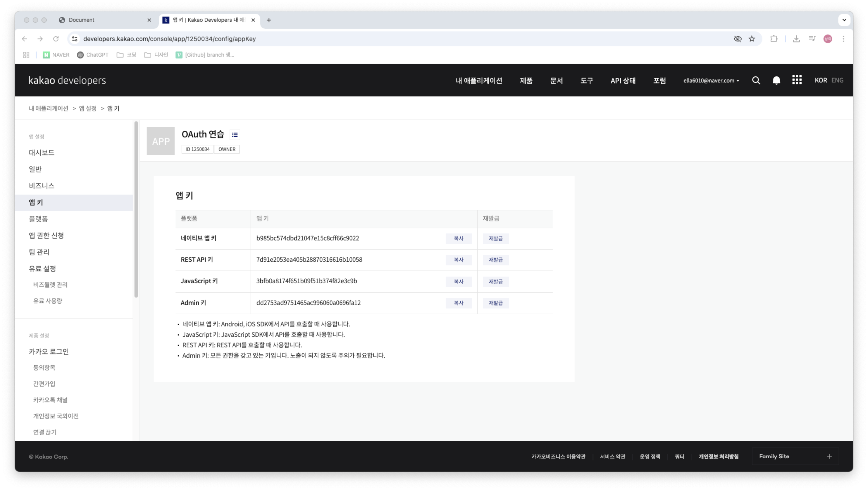
Task: Open the API 상태 menu
Action: click(x=623, y=81)
